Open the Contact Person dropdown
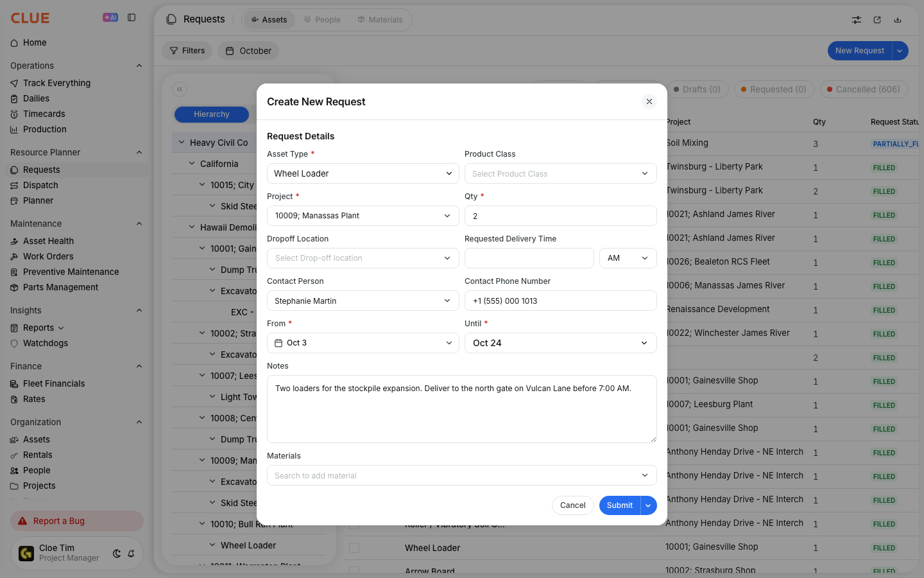This screenshot has width=924, height=578. pos(363,301)
